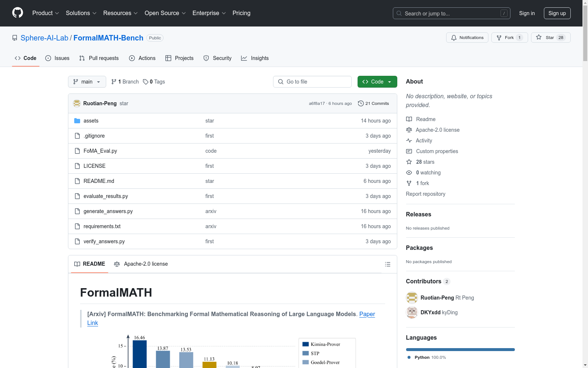The height and width of the screenshot is (368, 588).
Task: View the Insights tab
Action: point(255,58)
